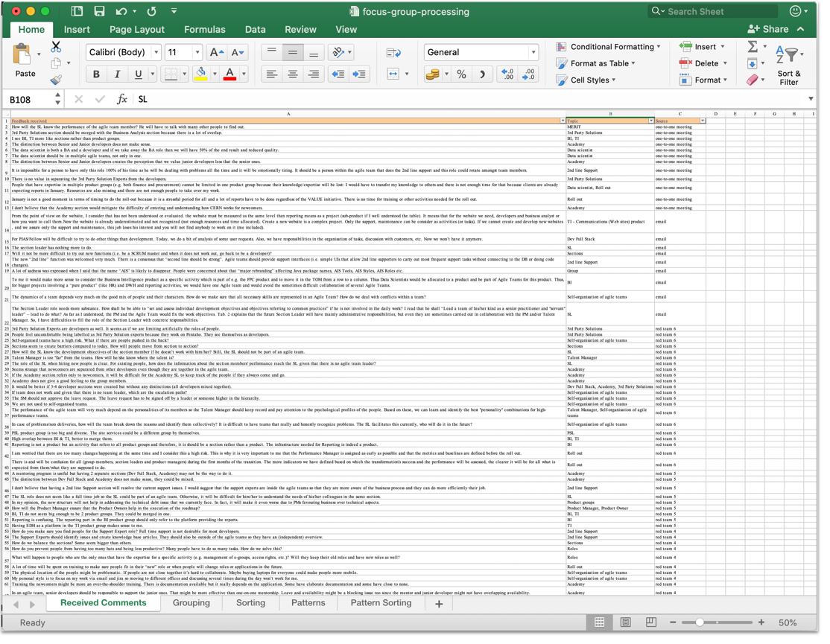The width and height of the screenshot is (830, 644).
Task: Decrease font size
Action: click(237, 52)
